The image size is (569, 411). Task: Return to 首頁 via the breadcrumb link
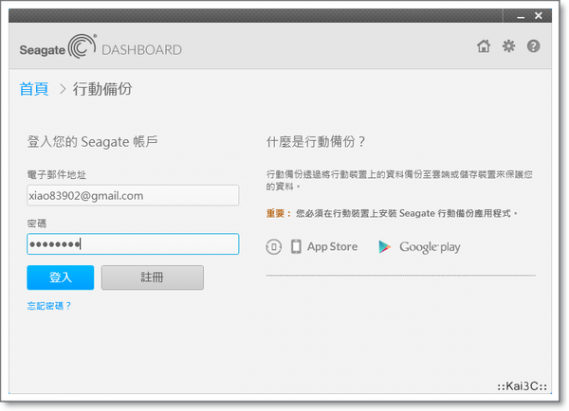[34, 89]
